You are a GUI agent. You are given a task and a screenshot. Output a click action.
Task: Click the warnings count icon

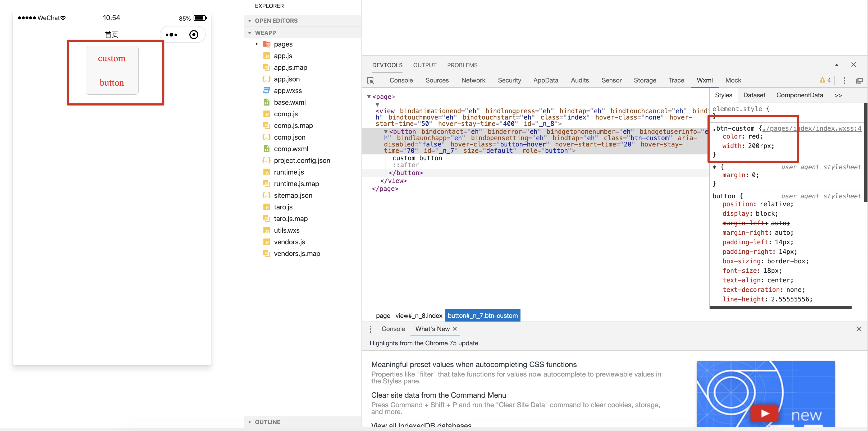[x=825, y=80]
